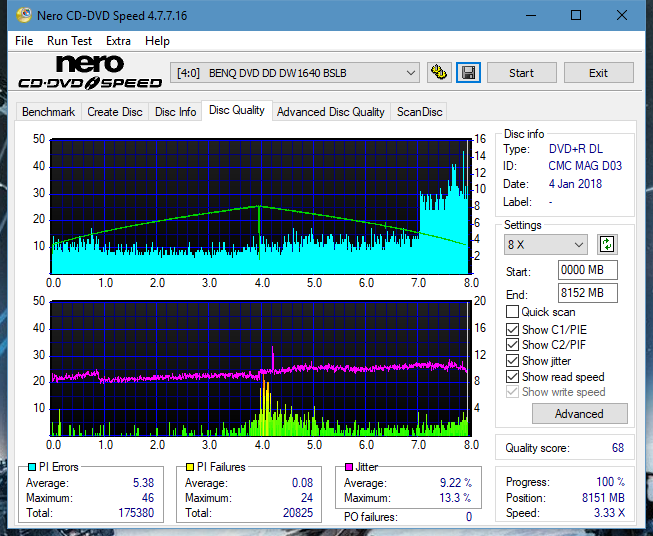Open the BENQ DVD DD DW1640 drive dropdown
Viewport: 653px width, 536px height.
(295, 73)
